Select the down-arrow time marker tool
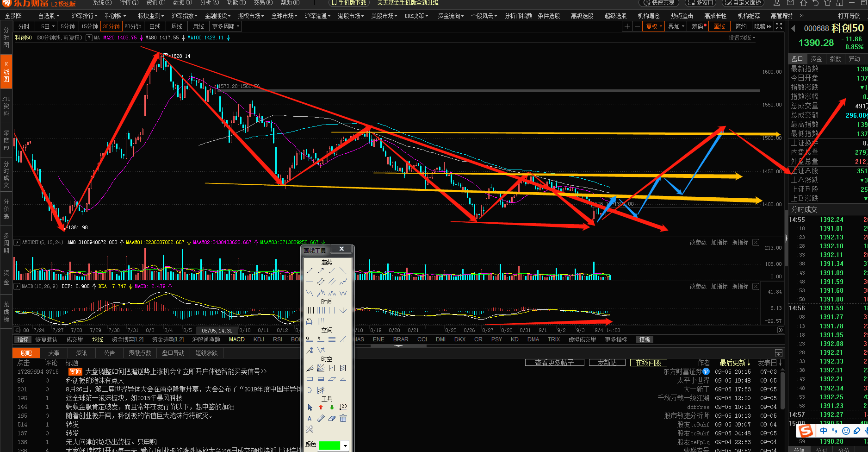The image size is (868, 452). point(343,310)
